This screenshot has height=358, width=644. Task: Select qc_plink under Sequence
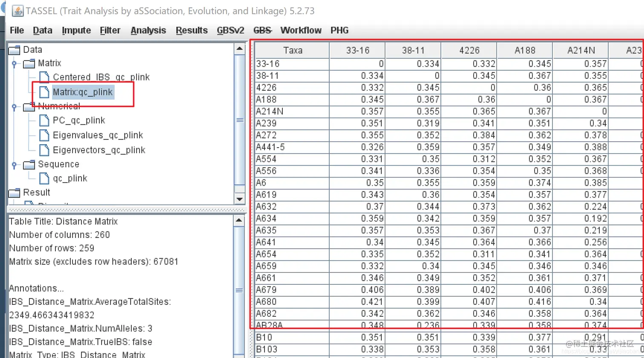pyautogui.click(x=70, y=178)
